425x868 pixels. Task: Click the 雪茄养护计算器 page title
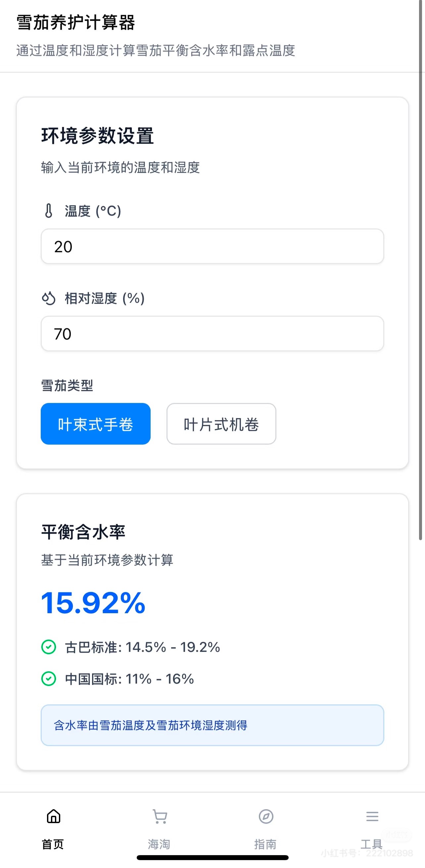click(x=76, y=23)
